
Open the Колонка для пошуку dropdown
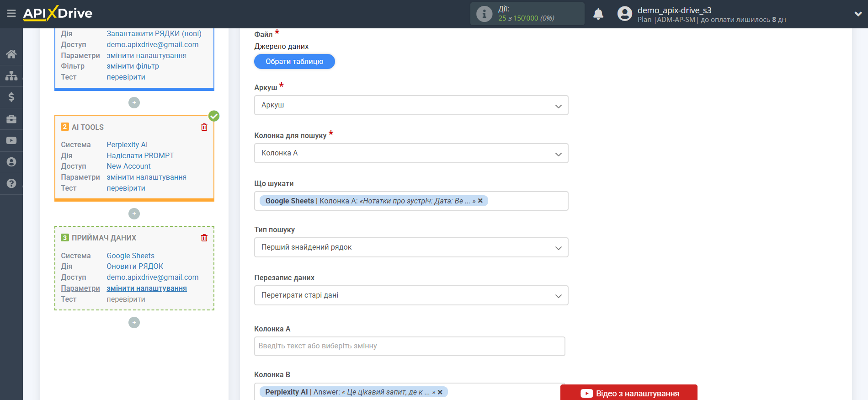click(x=410, y=153)
